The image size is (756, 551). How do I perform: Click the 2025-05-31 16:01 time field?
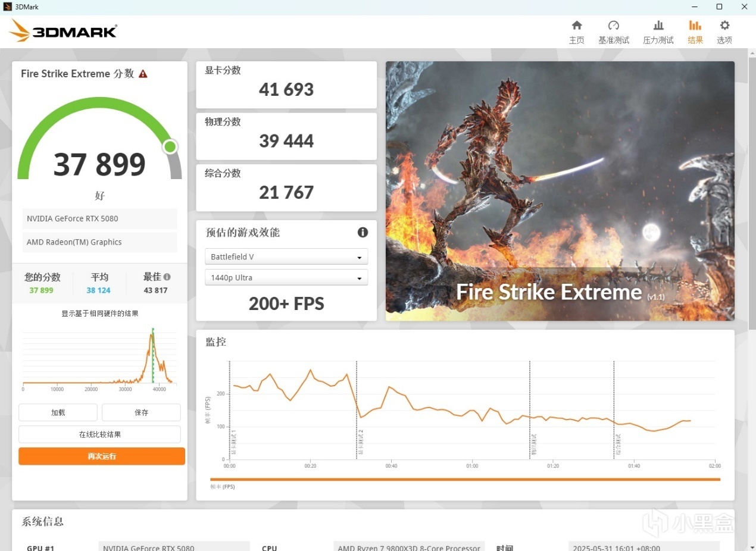click(x=644, y=548)
